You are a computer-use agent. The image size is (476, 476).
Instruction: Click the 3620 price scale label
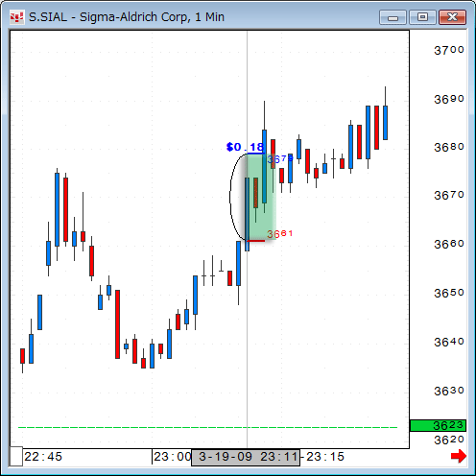click(x=449, y=440)
